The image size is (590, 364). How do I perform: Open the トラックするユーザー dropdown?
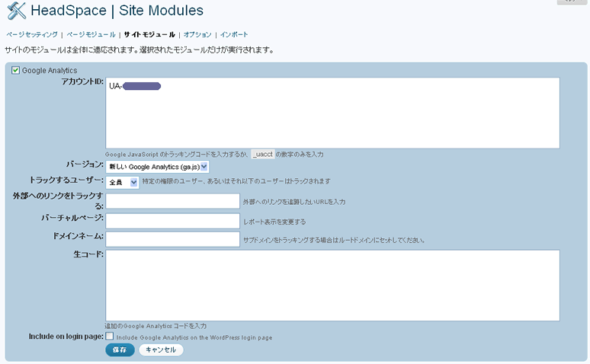pyautogui.click(x=122, y=182)
